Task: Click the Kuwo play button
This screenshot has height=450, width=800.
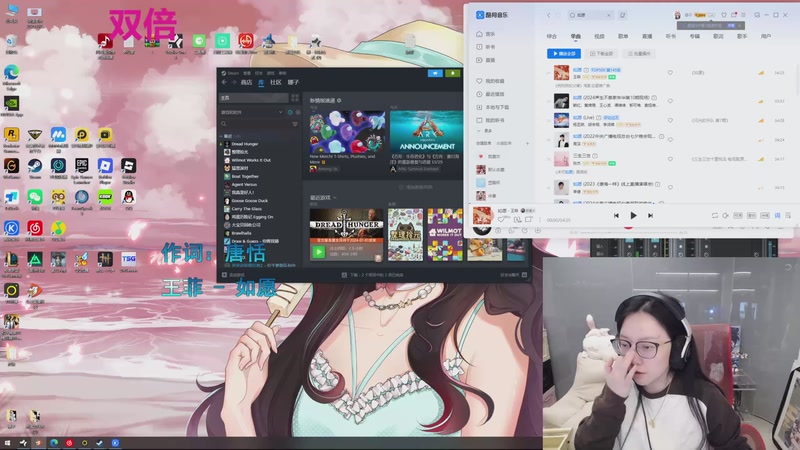Action: click(633, 216)
